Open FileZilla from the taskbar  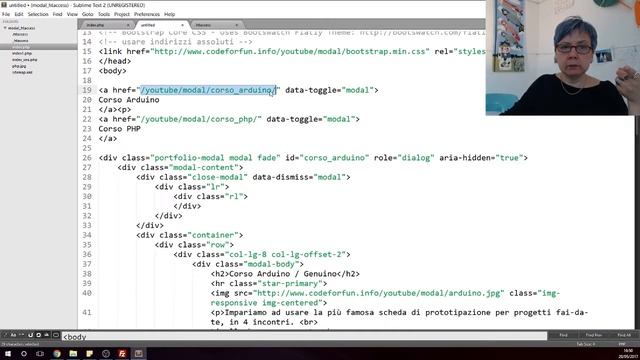pos(122,353)
